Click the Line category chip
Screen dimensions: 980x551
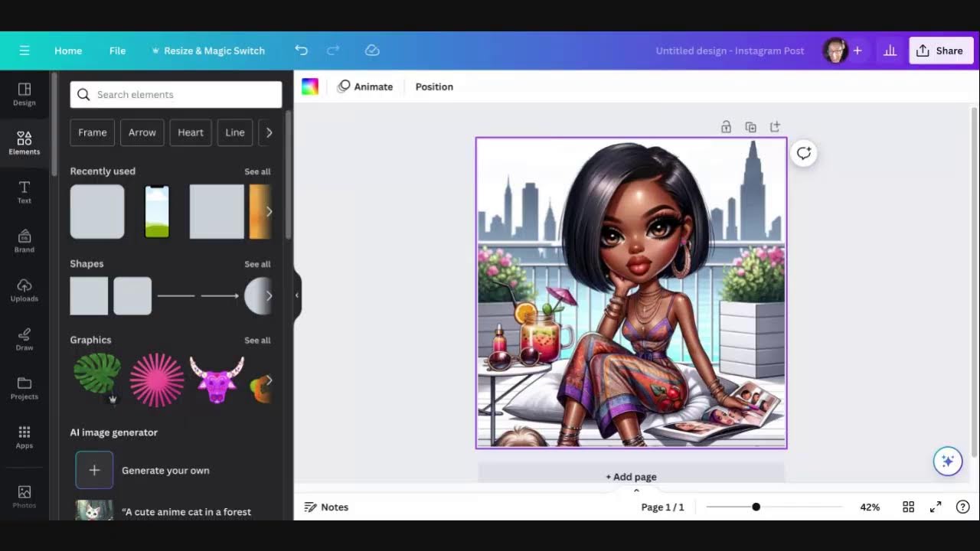coord(235,132)
